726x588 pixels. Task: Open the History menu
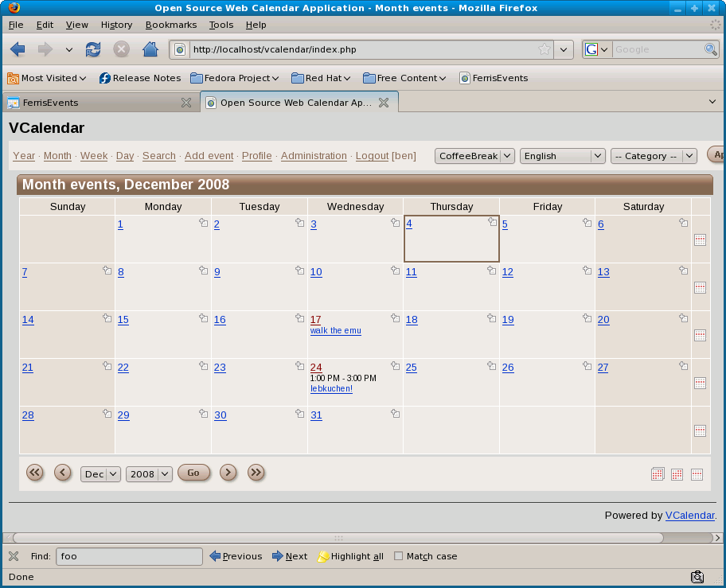117,25
